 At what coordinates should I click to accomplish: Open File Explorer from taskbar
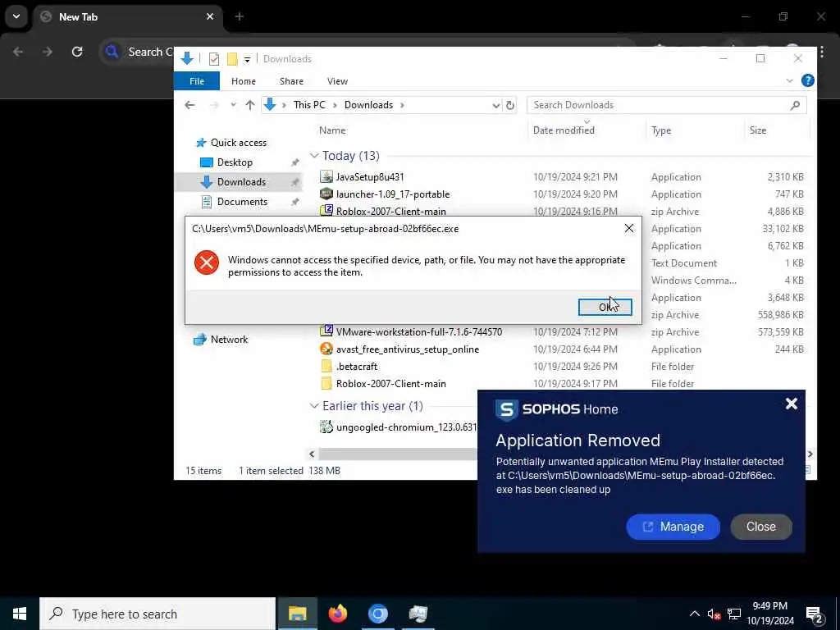point(297,614)
